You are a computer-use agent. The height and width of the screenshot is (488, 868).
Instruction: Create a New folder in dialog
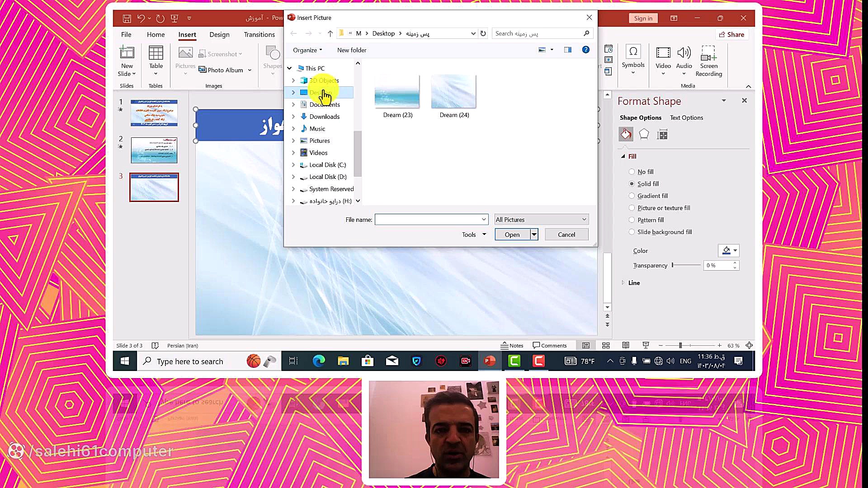tap(352, 50)
